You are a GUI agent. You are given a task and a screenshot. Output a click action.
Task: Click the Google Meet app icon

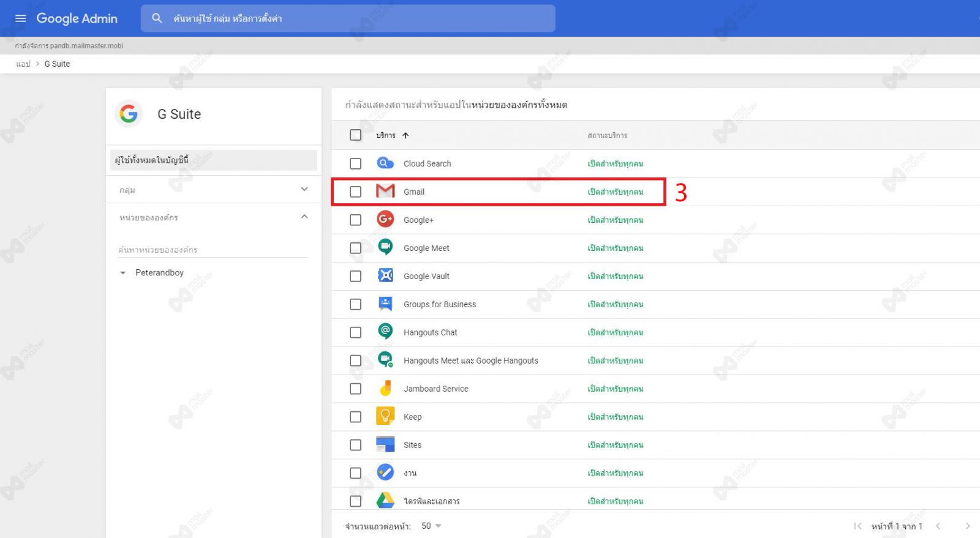click(x=385, y=247)
